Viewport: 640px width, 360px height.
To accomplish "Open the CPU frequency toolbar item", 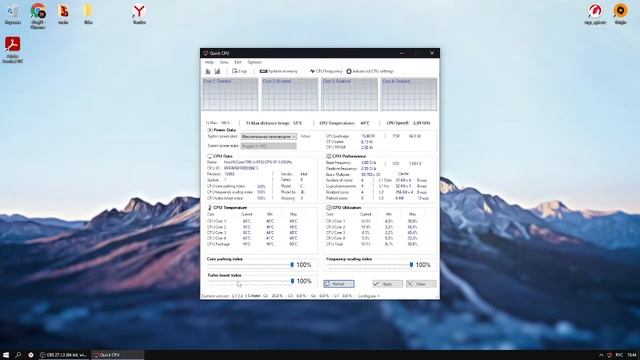I will (x=326, y=71).
